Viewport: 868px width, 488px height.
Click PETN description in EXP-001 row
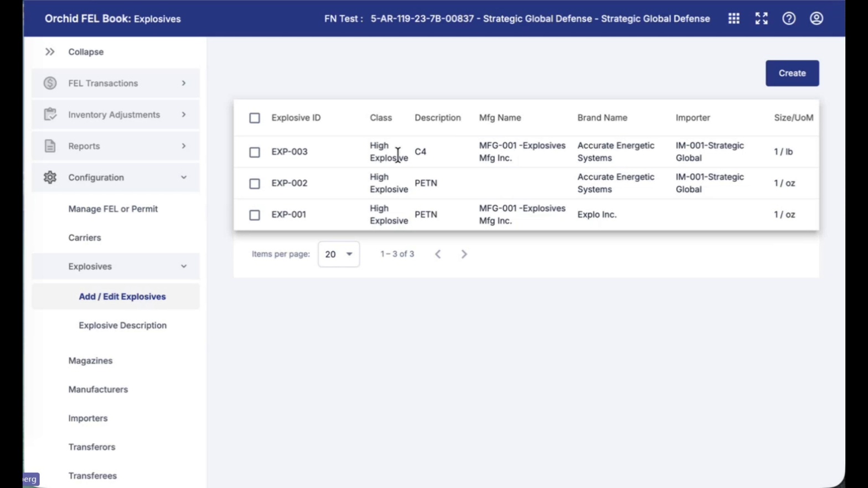(426, 215)
